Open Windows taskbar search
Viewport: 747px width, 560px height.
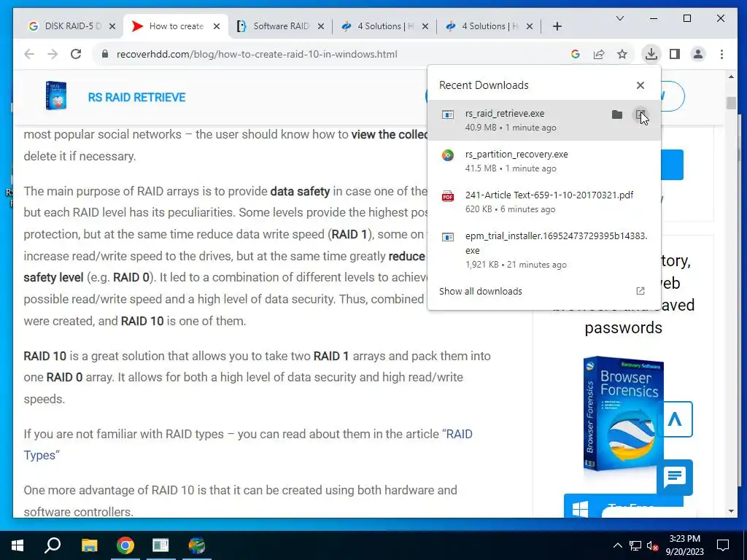(53, 545)
